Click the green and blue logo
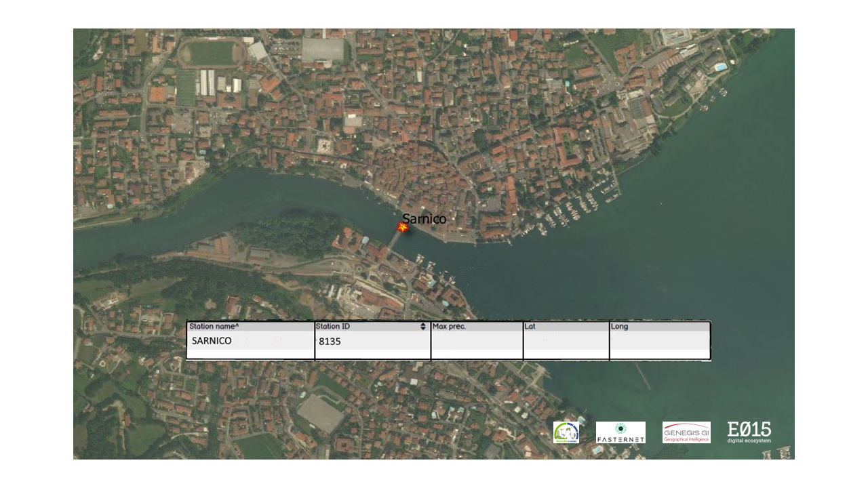Viewport: 868px width, 488px height. pos(566,432)
